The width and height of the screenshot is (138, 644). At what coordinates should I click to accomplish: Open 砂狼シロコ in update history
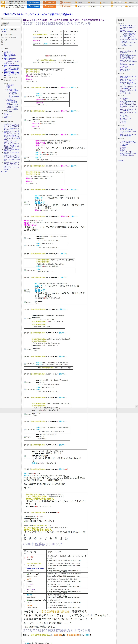[x=123, y=150]
